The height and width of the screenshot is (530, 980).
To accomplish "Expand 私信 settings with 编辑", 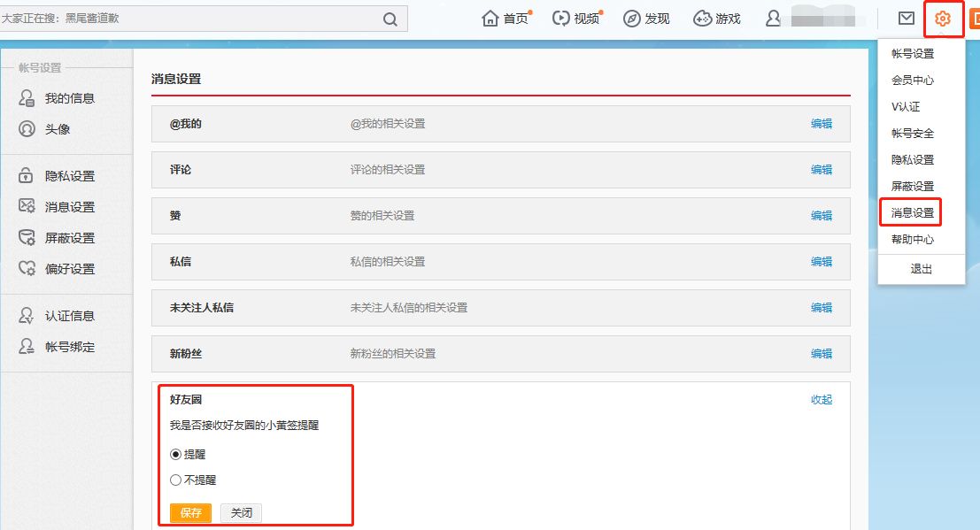I will coord(821,262).
